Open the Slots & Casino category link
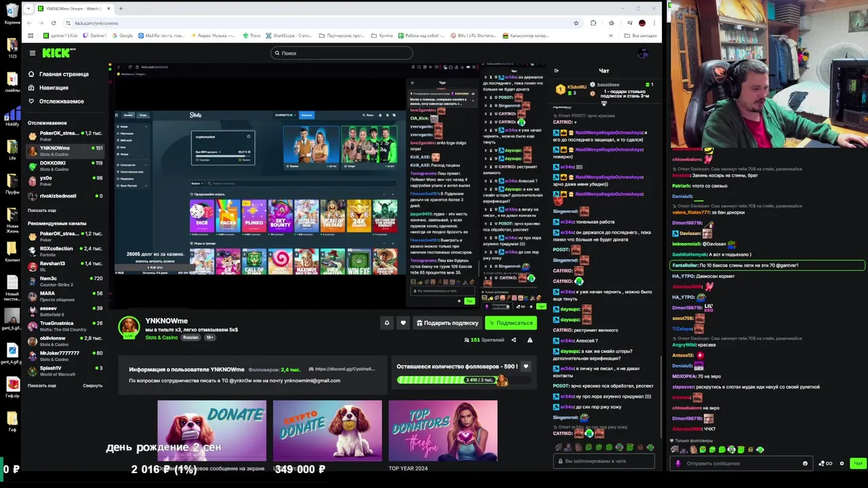868x488 pixels. pos(161,338)
